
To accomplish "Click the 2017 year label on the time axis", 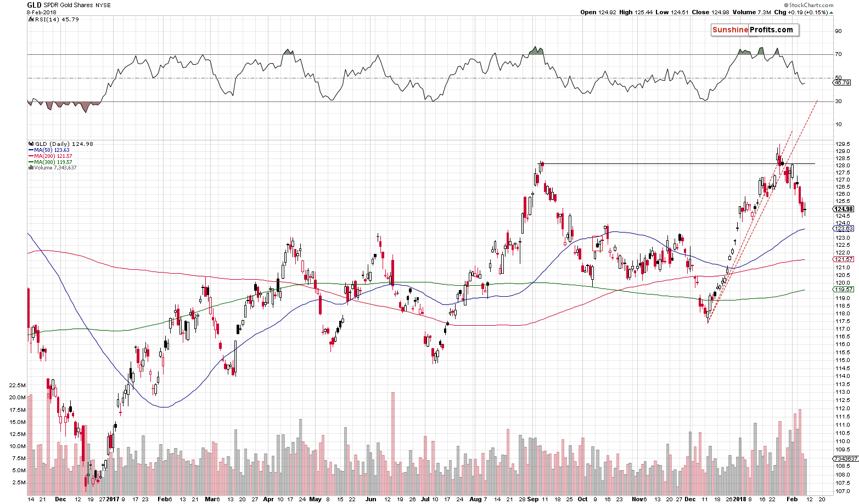I will [x=113, y=500].
